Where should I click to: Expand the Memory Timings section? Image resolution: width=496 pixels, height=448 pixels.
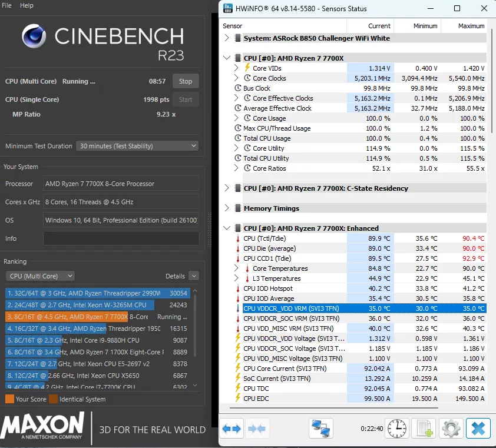(227, 208)
